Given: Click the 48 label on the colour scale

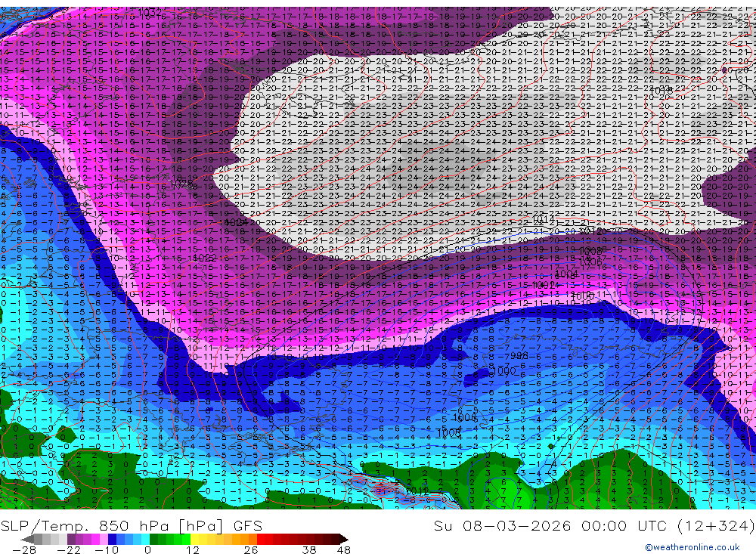Looking at the screenshot, I should [343, 550].
